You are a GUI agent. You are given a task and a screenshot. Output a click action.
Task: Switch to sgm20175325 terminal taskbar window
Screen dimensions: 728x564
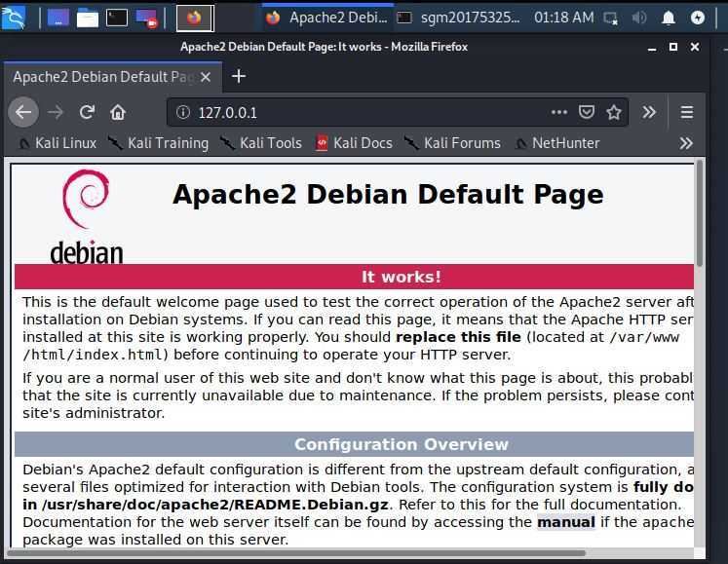point(459,18)
